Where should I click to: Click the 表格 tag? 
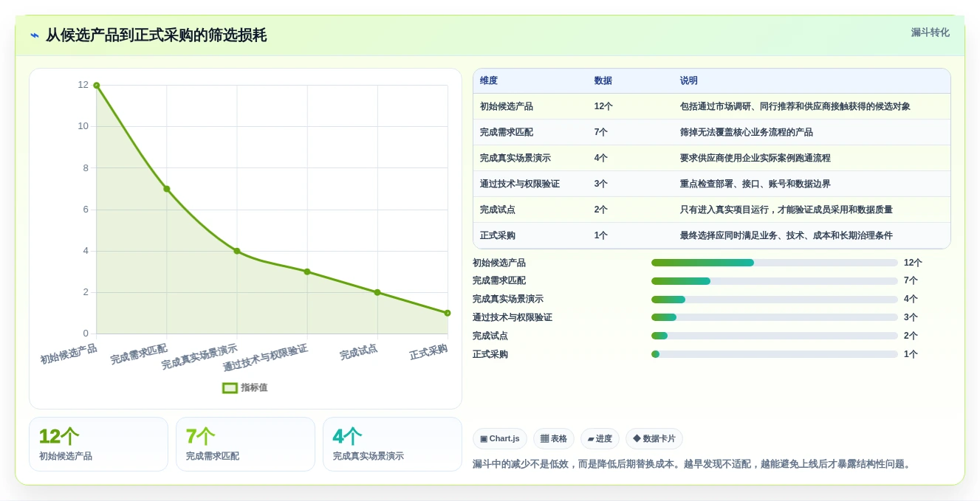[x=554, y=438]
